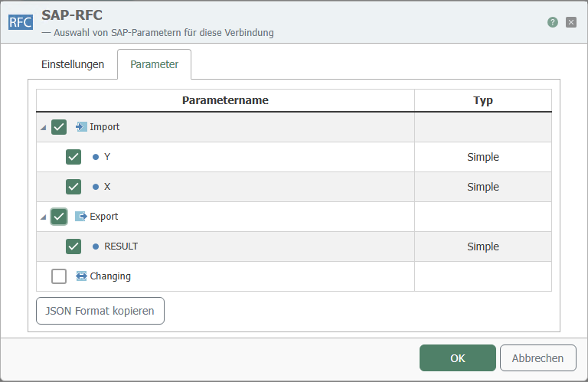Click the RFC logo icon in header
588x382 pixels.
tap(21, 22)
